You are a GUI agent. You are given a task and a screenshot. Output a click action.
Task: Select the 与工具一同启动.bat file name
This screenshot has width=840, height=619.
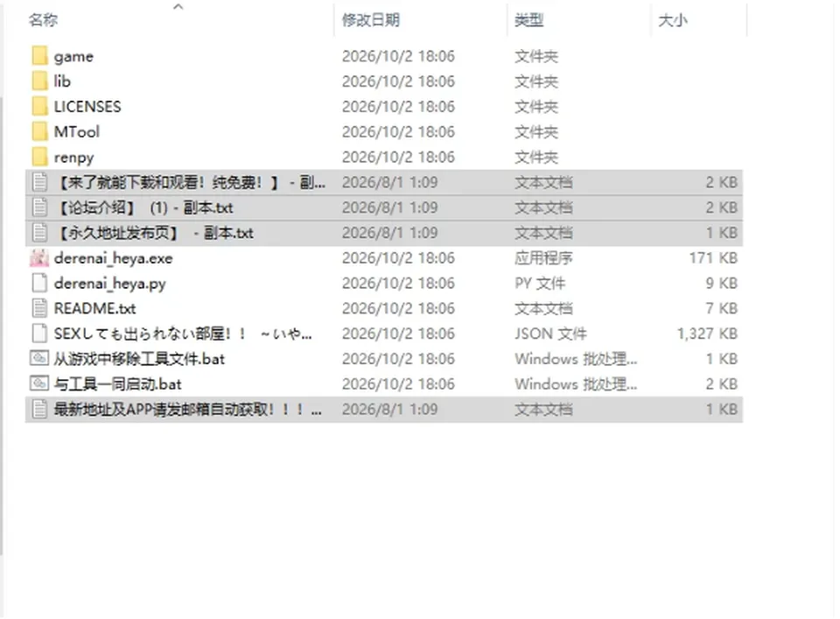(118, 383)
